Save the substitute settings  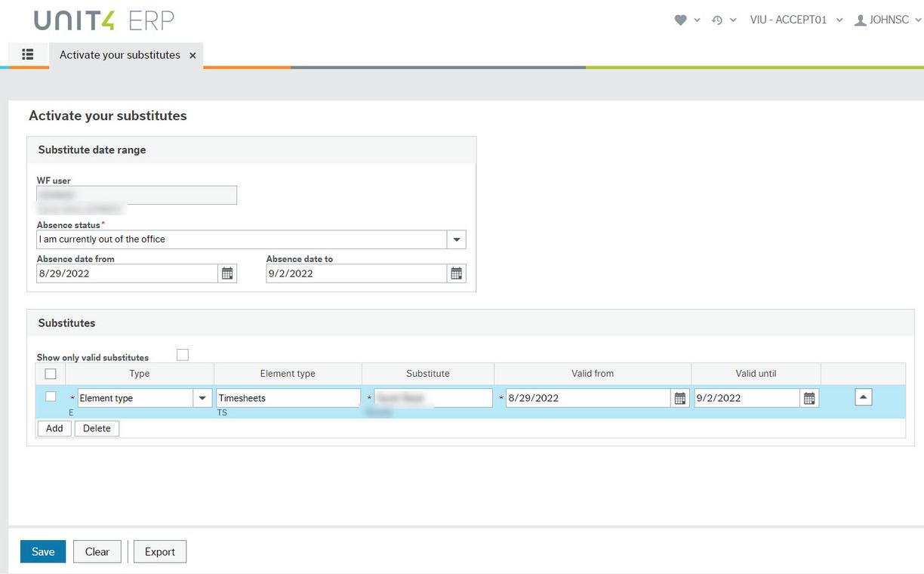(x=42, y=551)
